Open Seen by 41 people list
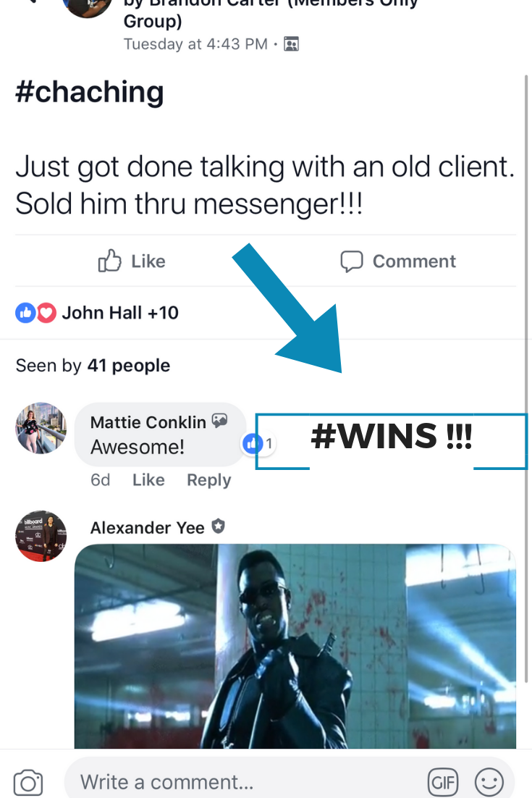 pyautogui.click(x=93, y=366)
